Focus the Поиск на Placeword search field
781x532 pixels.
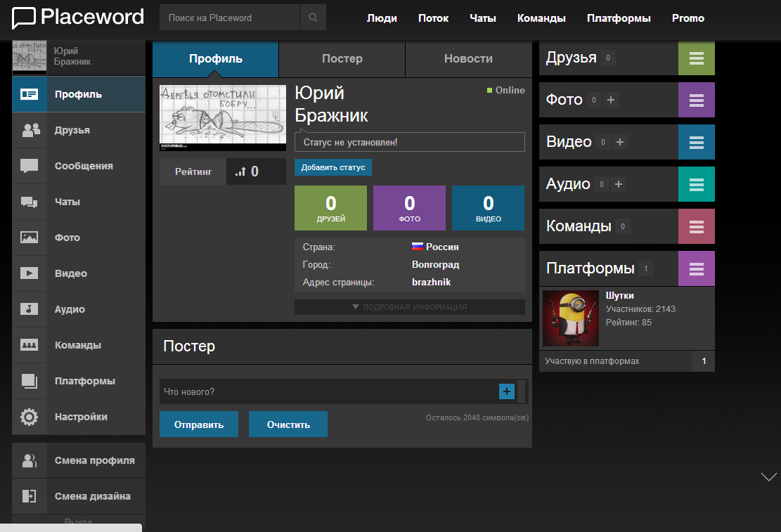(x=230, y=18)
